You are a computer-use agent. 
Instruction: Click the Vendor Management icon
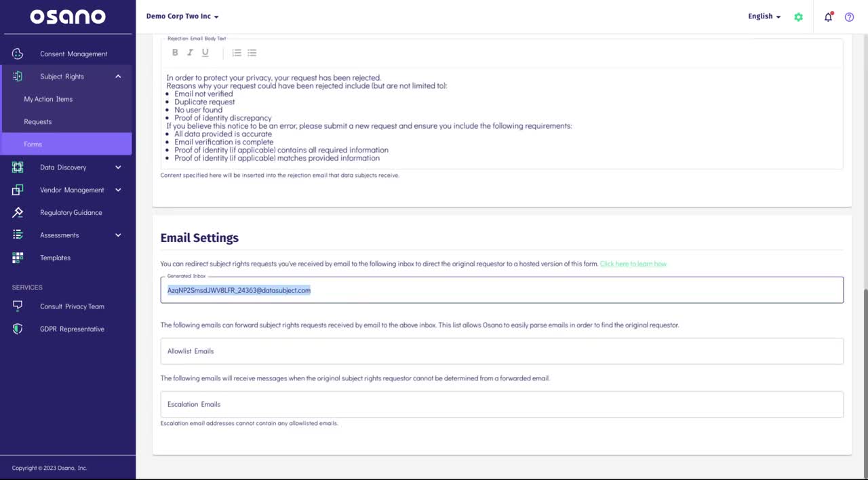tap(18, 190)
